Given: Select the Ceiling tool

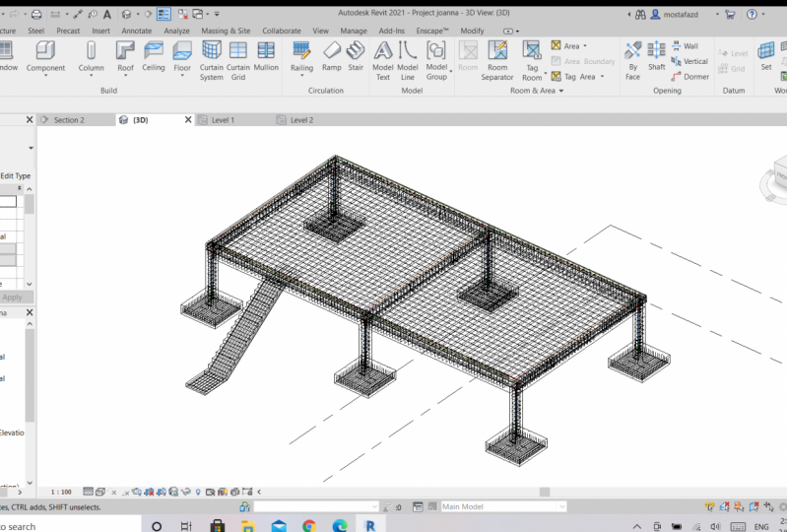Looking at the screenshot, I should pos(153,57).
